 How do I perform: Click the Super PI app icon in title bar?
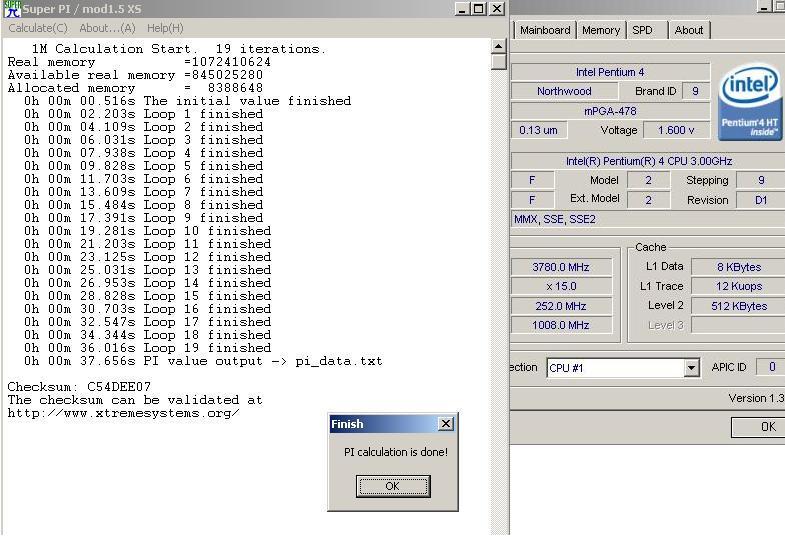12,9
